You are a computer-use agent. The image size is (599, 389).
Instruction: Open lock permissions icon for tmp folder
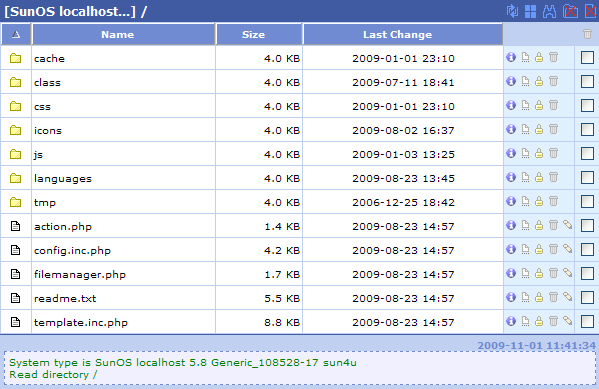pyautogui.click(x=539, y=201)
